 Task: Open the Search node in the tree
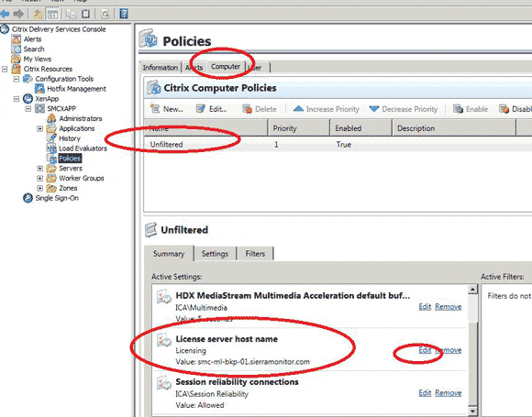[34, 49]
